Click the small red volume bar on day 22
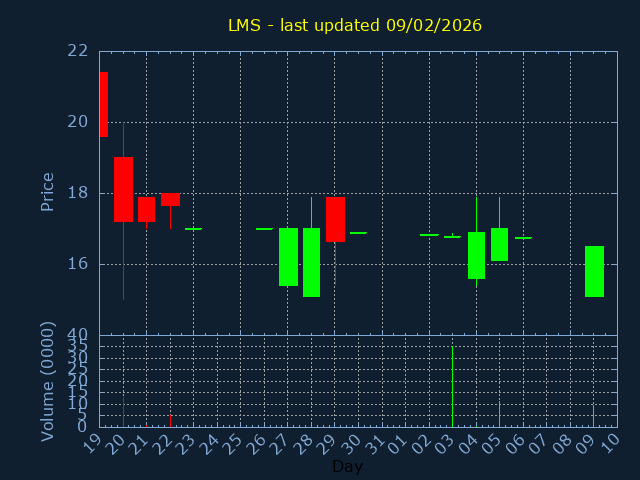This screenshot has width=640, height=480. [170, 421]
